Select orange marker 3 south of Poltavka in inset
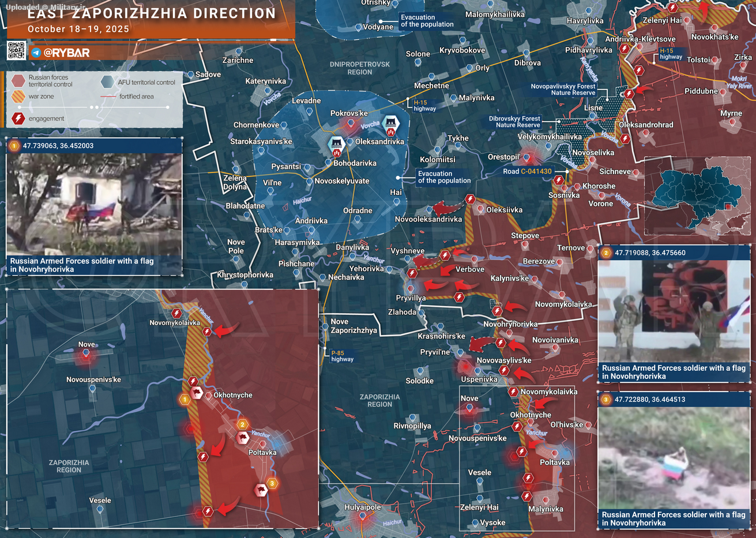 point(273,483)
